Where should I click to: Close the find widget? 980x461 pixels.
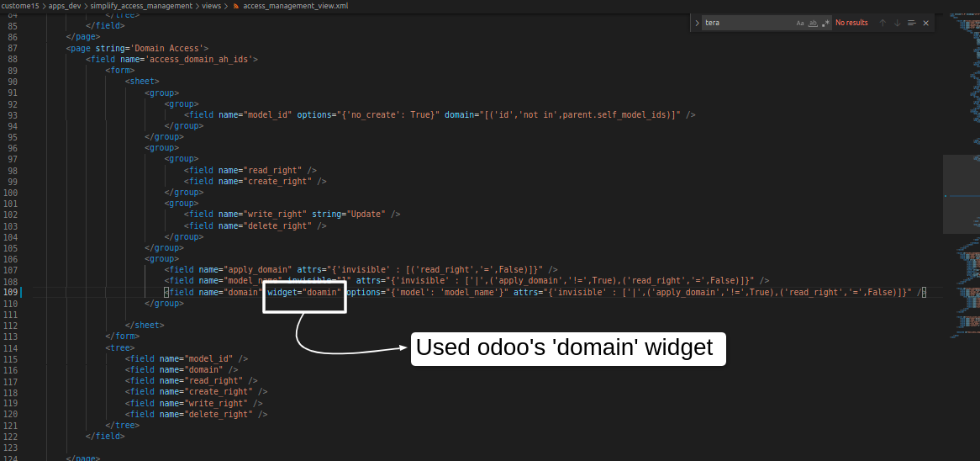click(925, 23)
